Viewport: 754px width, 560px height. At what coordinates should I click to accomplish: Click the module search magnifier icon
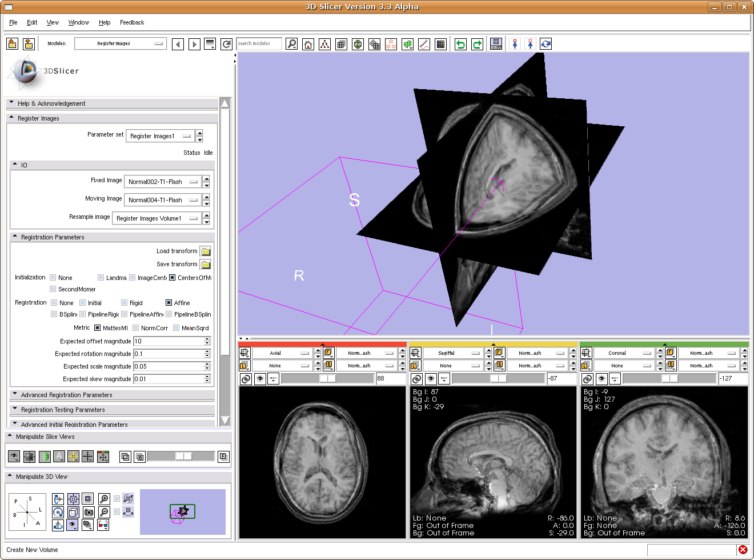coord(291,44)
